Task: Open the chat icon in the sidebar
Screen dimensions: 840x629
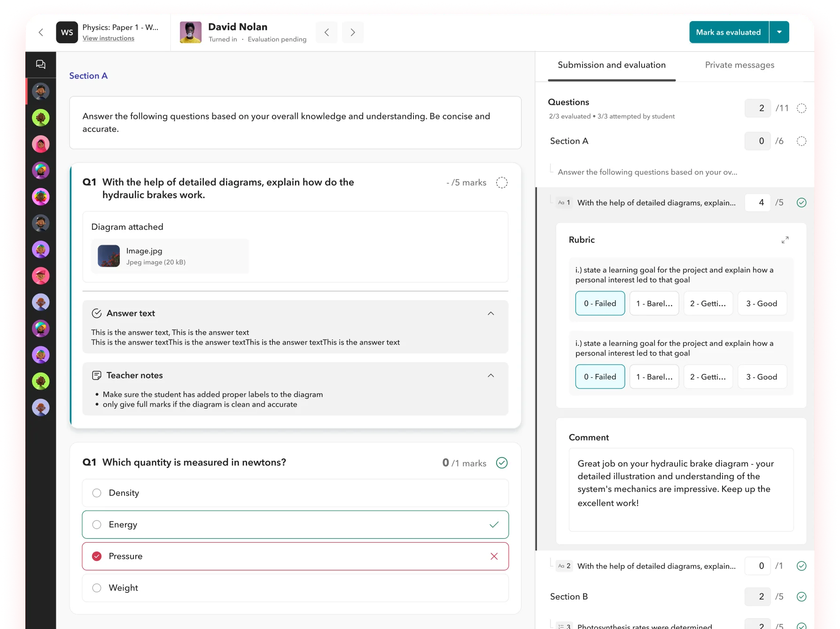Action: coord(40,64)
